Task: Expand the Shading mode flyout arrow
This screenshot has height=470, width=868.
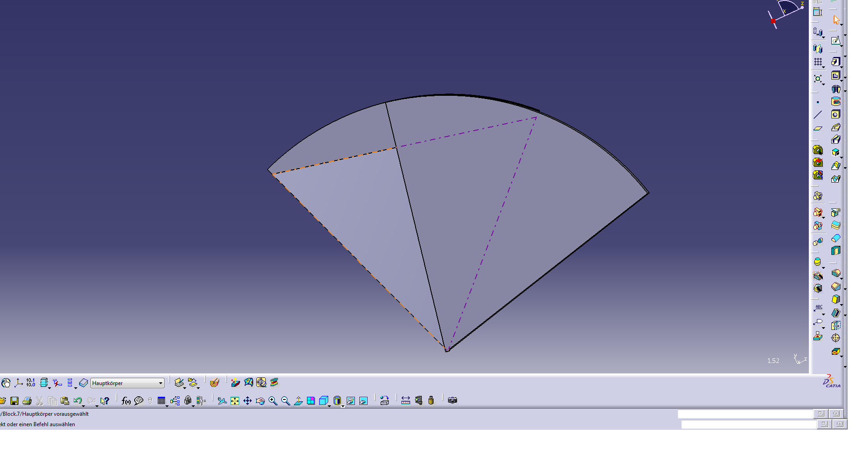Action: point(343,406)
